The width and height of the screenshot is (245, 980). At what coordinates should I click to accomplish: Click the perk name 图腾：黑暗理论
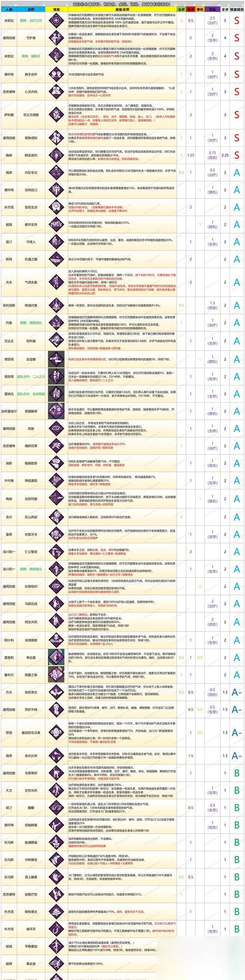pos(32,569)
